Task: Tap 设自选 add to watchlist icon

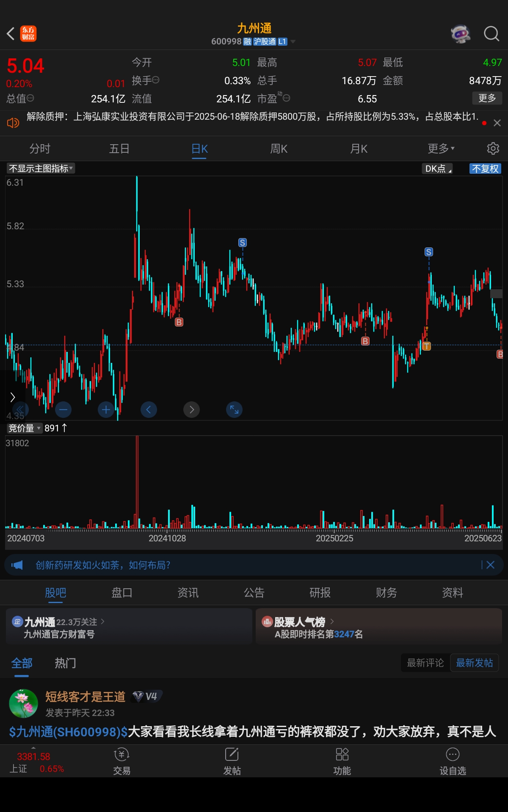Action: tap(453, 761)
